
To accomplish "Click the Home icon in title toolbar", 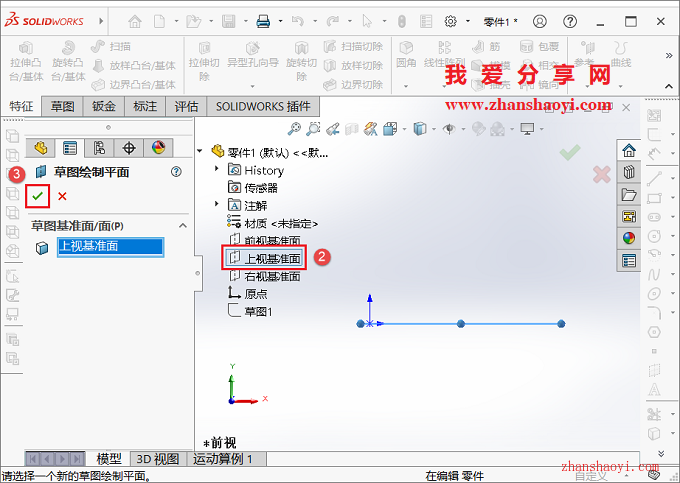I will 135,21.
